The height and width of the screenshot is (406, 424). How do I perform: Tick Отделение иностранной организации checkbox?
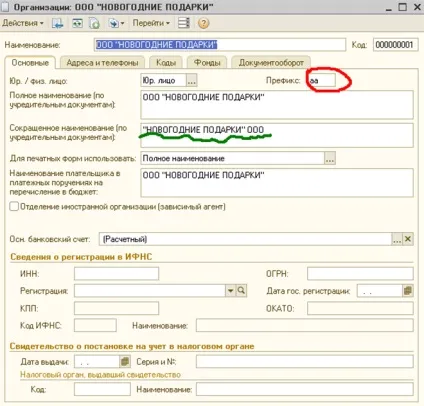(14, 207)
